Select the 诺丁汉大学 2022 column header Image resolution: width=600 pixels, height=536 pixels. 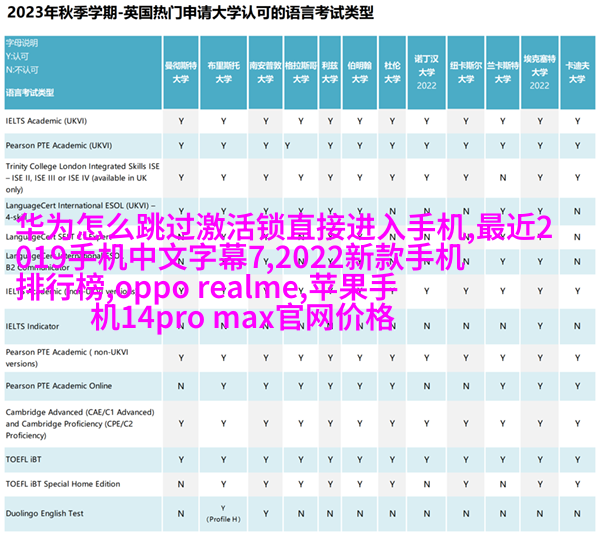click(x=427, y=72)
